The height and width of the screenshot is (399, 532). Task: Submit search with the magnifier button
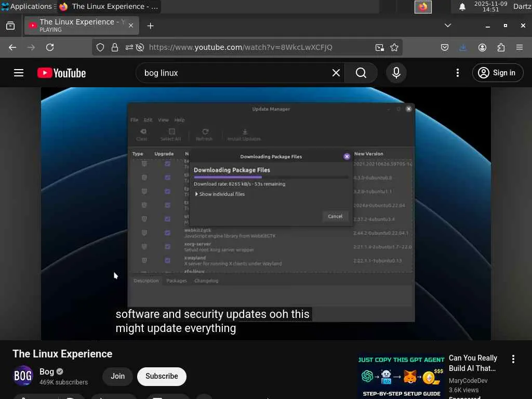(x=361, y=73)
